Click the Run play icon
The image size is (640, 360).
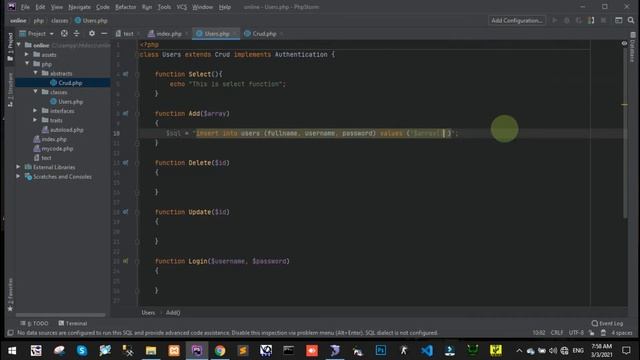pos(555,20)
